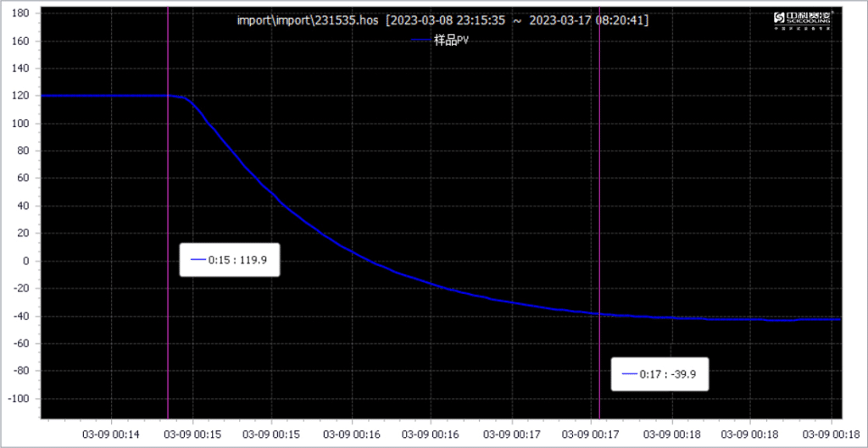Click the left magenta cursor line
Viewport: 868px width, 448px height.
(168, 213)
